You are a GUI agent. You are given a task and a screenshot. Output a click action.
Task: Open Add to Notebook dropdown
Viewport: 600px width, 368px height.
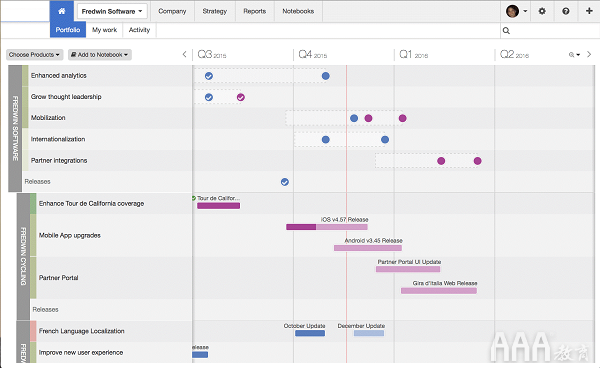click(x=100, y=55)
